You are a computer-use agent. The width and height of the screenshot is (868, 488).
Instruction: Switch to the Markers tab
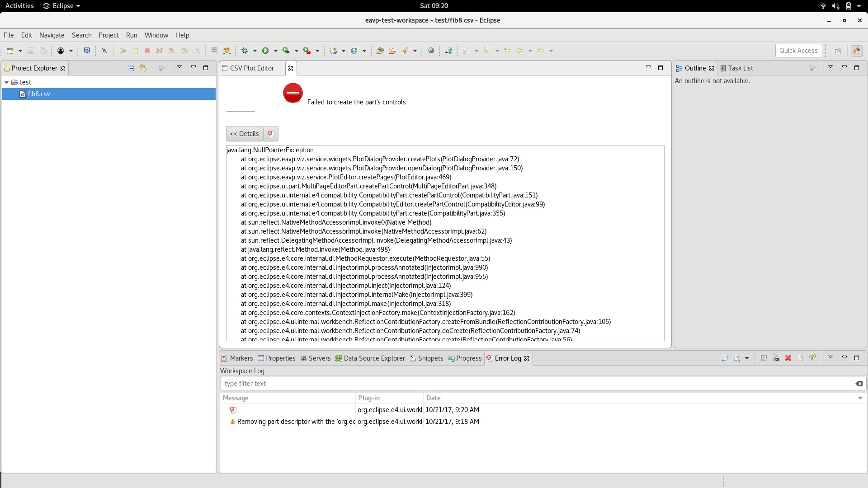tap(237, 358)
